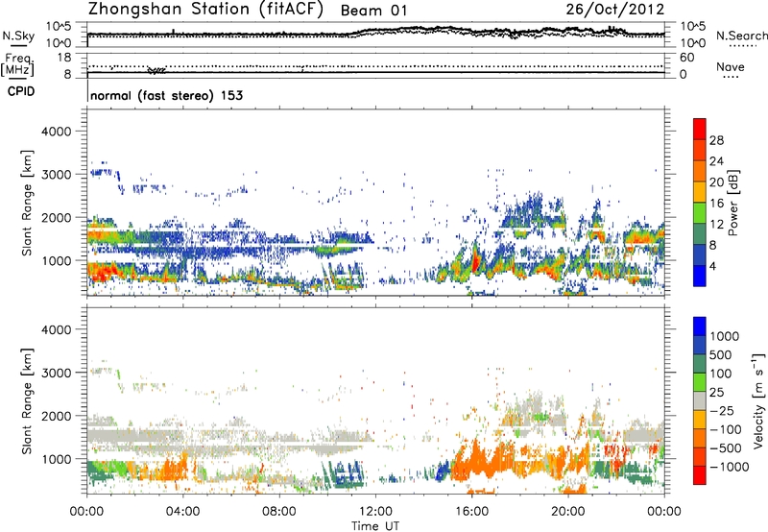Click '4000' on power panel range axis
The image size is (768, 532).
56,132
